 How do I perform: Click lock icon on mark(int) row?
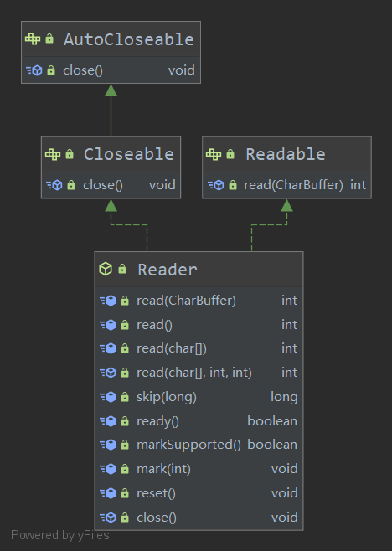[125, 469]
